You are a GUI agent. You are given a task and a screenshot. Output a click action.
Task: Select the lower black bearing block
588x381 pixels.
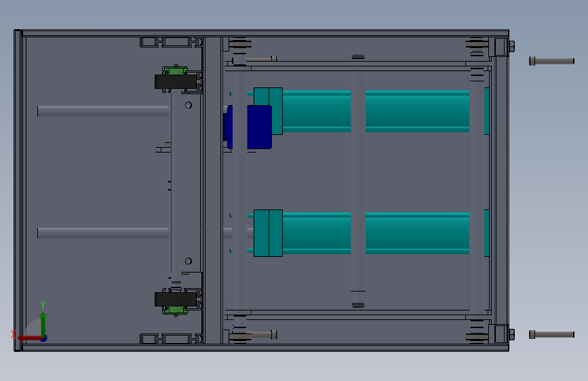pos(176,299)
